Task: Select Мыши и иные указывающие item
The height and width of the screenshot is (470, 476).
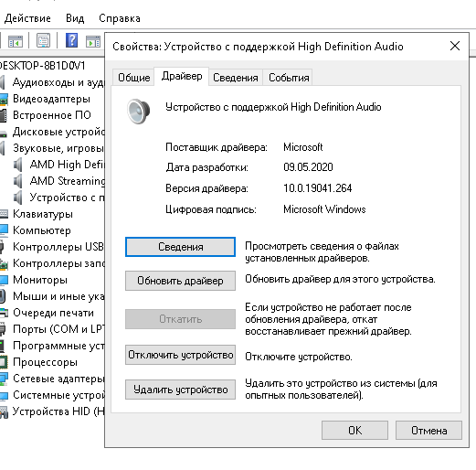Action: [x=58, y=296]
